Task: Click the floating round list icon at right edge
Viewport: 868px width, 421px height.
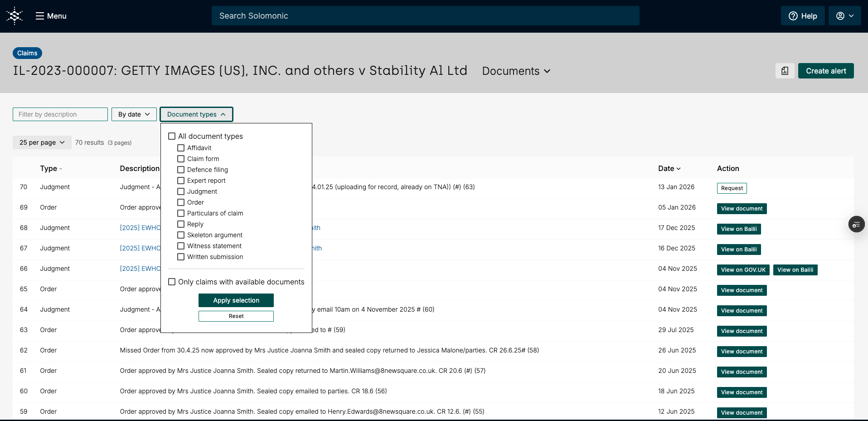Action: tap(856, 224)
